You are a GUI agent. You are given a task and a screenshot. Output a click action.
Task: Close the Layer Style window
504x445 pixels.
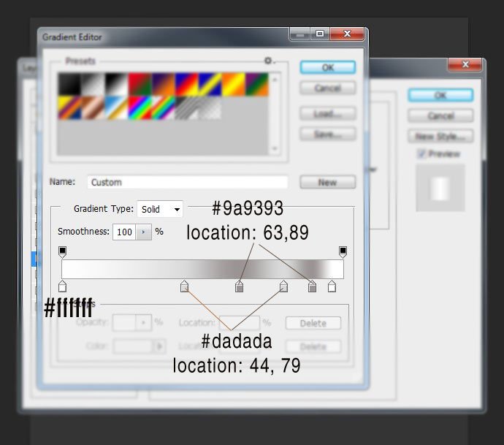[x=465, y=64]
